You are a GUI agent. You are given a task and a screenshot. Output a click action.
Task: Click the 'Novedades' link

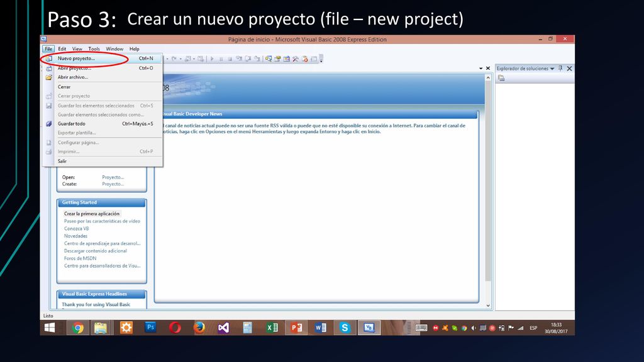coord(75,236)
